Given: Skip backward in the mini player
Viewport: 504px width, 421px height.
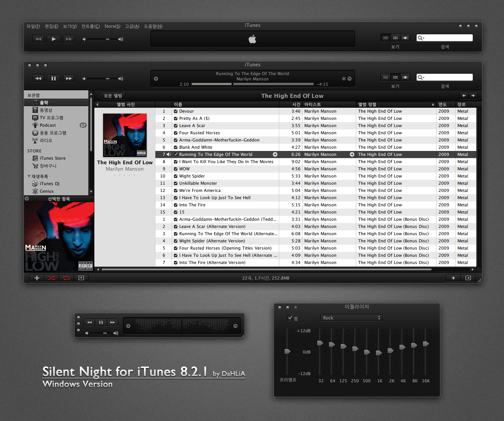Looking at the screenshot, I should (89, 322).
